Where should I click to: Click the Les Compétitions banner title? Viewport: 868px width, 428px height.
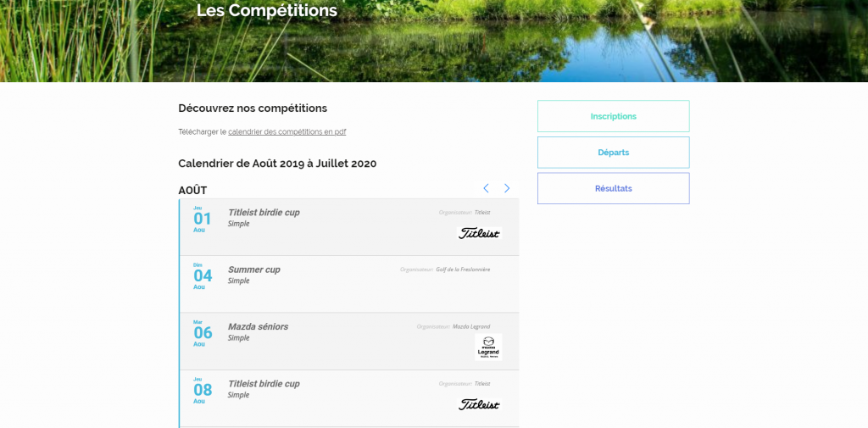pos(267,11)
